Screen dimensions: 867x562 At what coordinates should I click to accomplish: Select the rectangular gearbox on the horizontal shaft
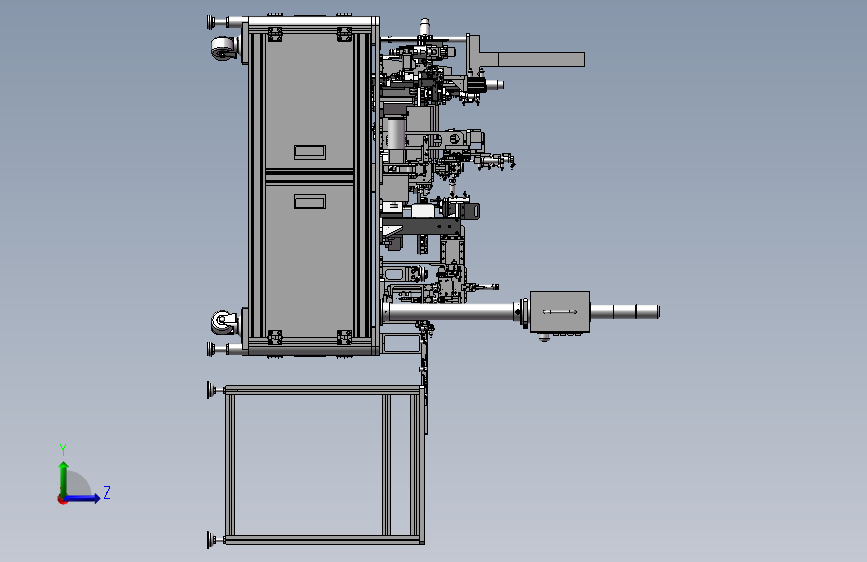tap(560, 312)
